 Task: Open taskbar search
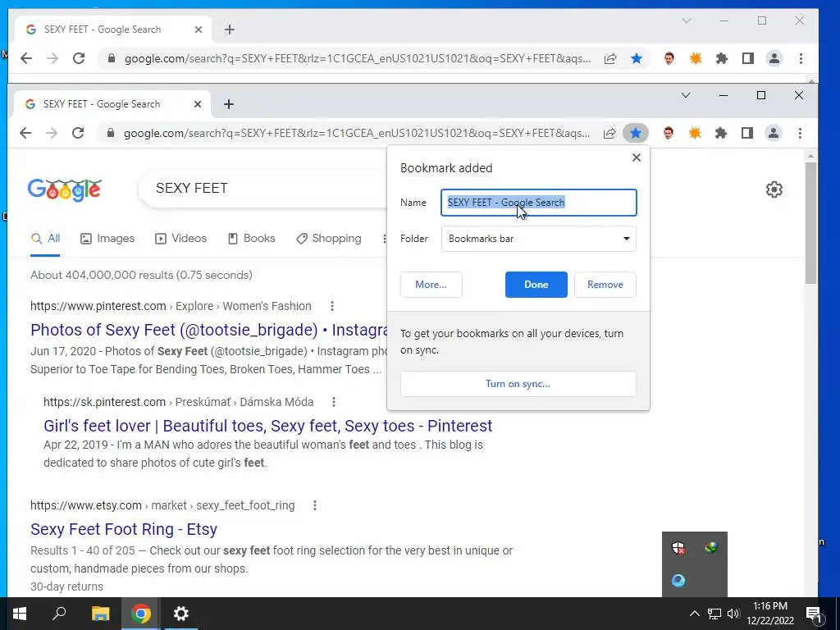(59, 614)
